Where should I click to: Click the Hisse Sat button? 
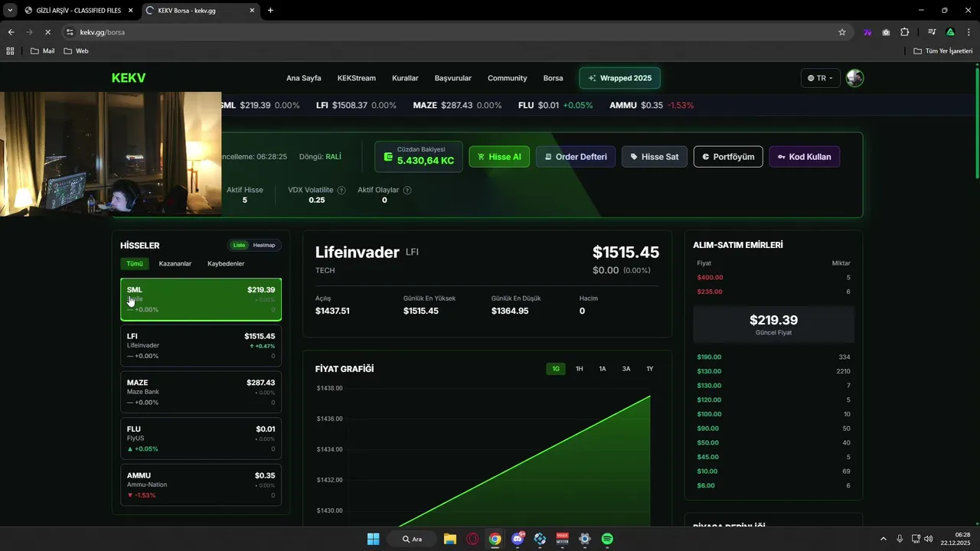click(x=655, y=157)
